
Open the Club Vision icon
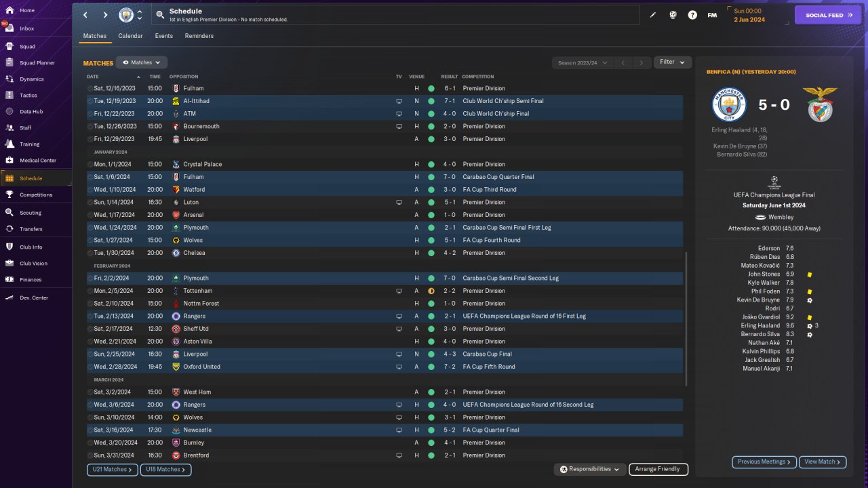point(9,263)
